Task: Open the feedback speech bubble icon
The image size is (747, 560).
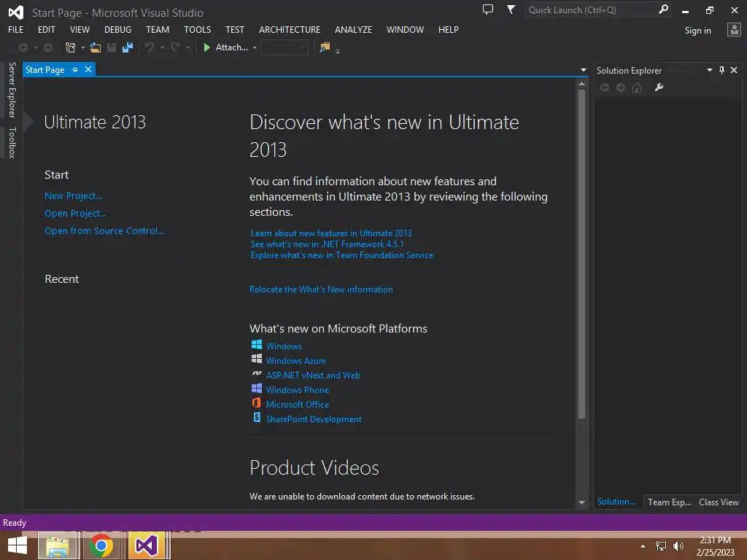Action: pos(488,9)
